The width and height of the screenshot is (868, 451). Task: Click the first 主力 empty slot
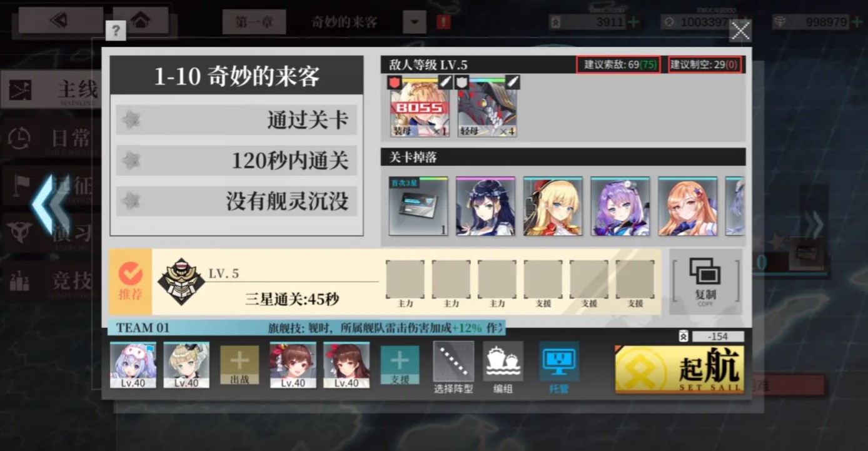pos(405,279)
